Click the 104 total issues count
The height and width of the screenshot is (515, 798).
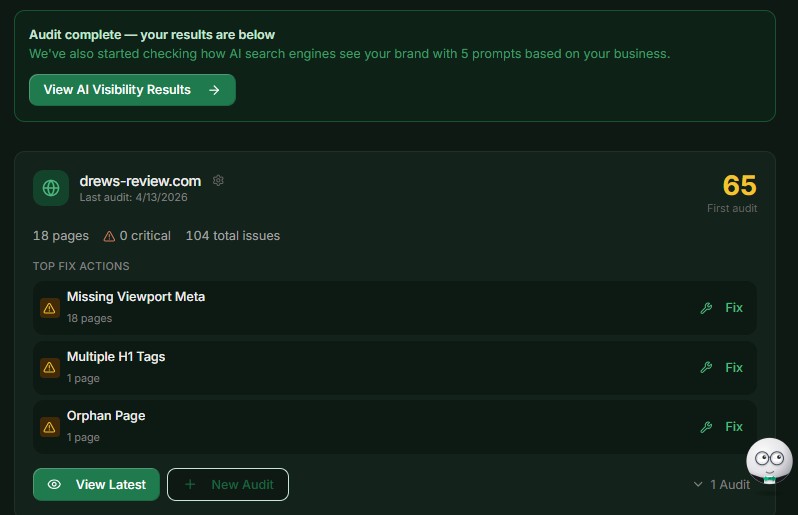click(233, 236)
